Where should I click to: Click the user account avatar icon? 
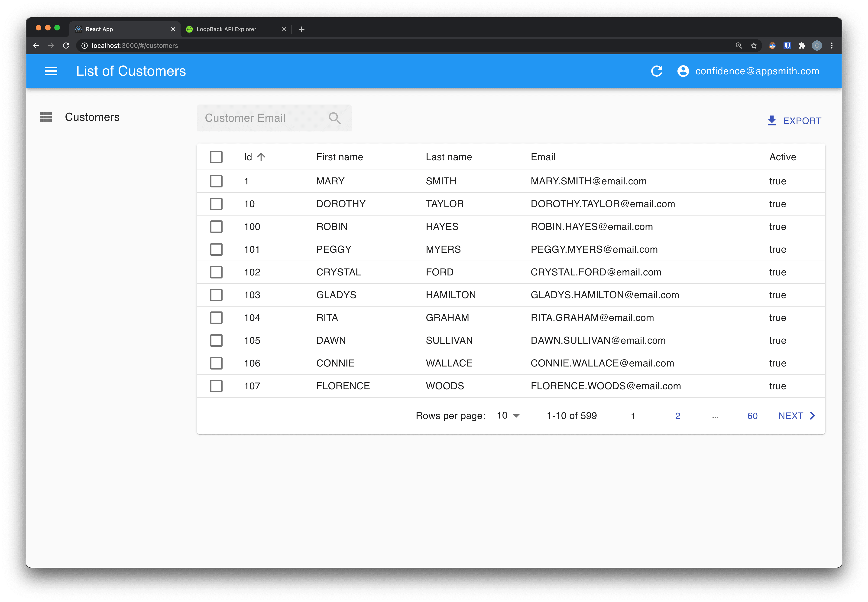coord(683,71)
